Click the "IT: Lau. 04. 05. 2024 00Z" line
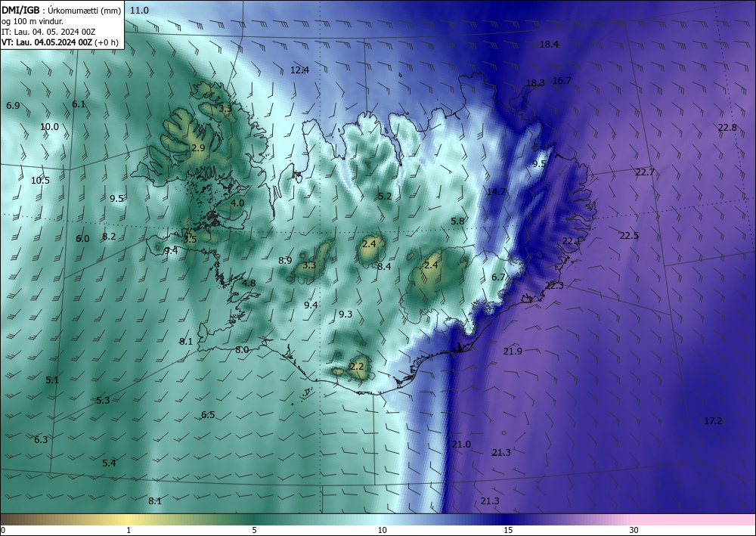 (x=48, y=32)
